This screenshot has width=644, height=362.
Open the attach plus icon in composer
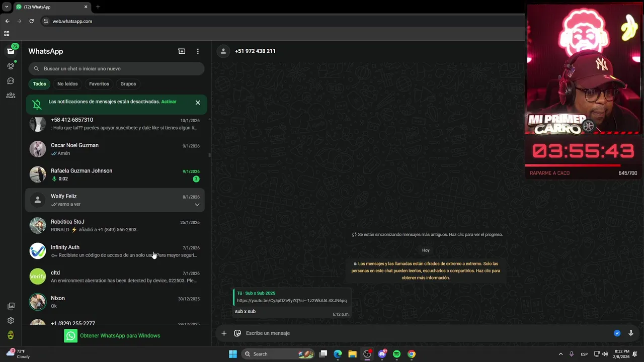tap(224, 333)
